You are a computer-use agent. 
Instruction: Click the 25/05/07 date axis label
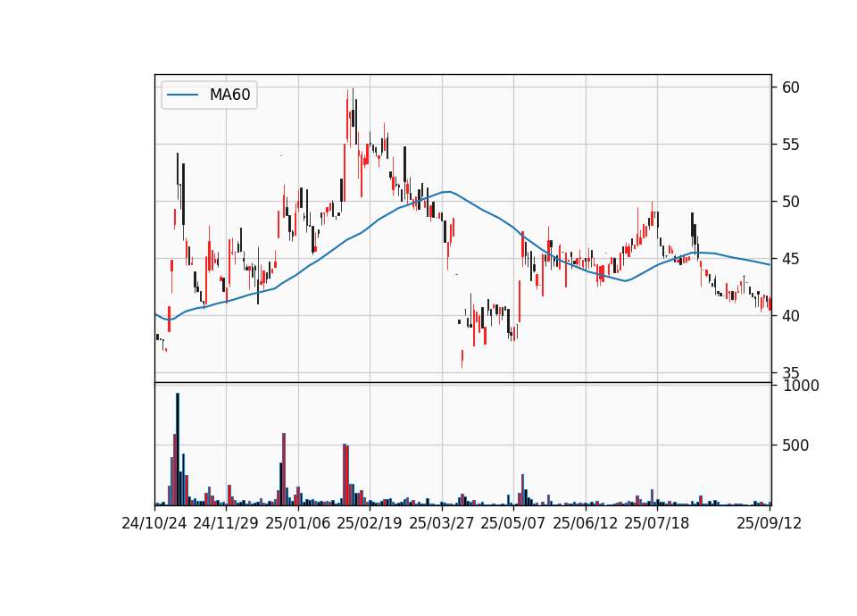pos(513,523)
